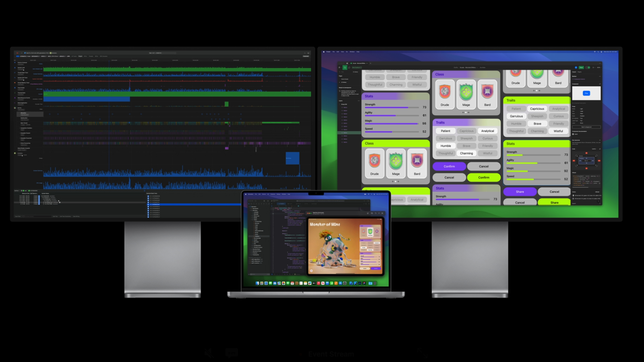Click the Simulator screenshot icon
This screenshot has width=644, height=362.
(x=372, y=213)
